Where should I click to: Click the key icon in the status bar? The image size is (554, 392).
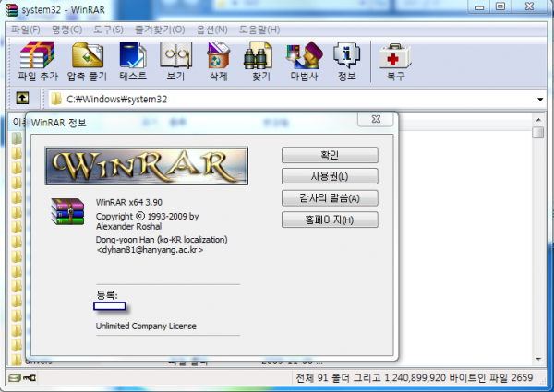pos(30,378)
